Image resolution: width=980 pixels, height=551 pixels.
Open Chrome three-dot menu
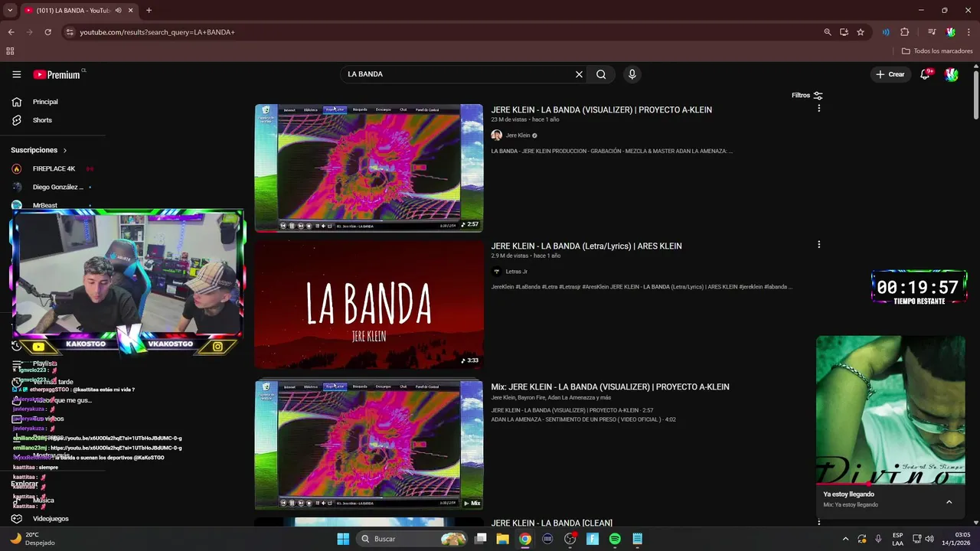[969, 32]
